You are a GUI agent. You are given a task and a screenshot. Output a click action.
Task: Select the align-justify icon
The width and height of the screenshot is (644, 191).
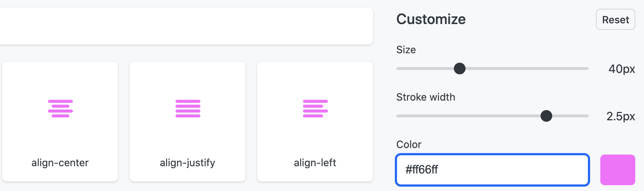tap(188, 109)
